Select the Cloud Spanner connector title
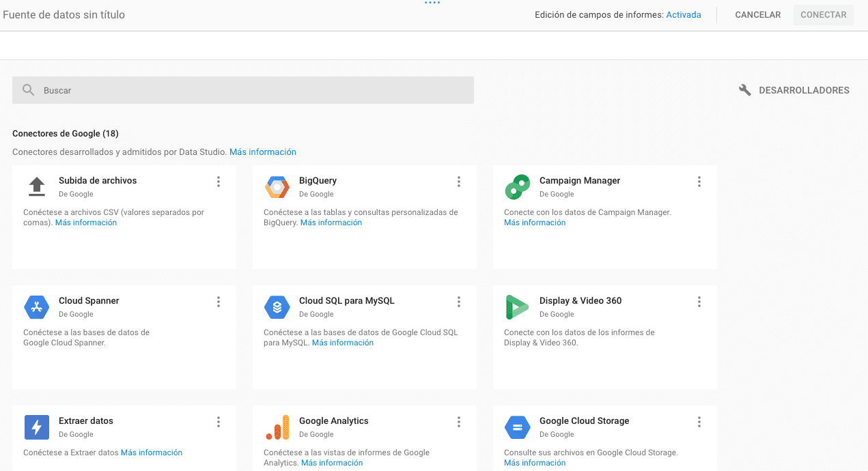 pos(89,301)
